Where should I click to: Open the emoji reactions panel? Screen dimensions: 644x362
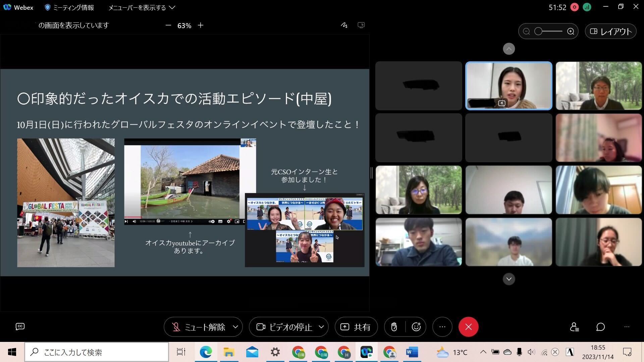coord(416,327)
